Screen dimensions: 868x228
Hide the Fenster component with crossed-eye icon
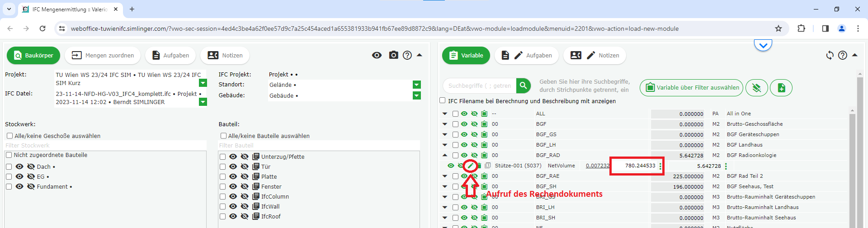point(245,186)
